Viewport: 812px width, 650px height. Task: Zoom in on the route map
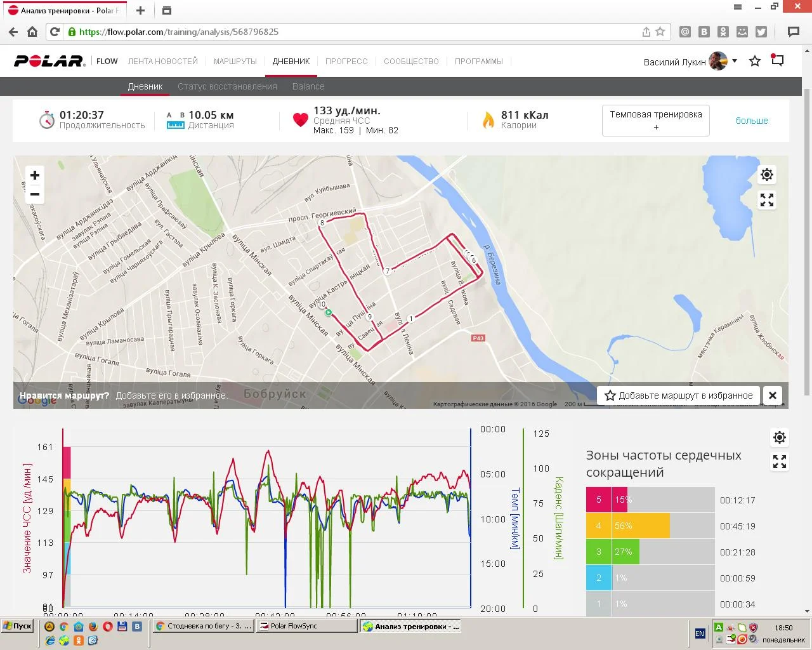pos(35,175)
